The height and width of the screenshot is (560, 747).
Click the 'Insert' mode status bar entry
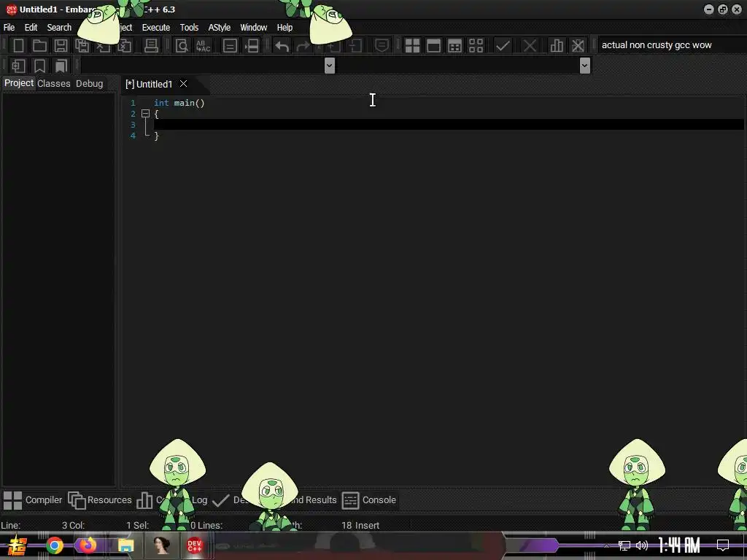click(368, 526)
